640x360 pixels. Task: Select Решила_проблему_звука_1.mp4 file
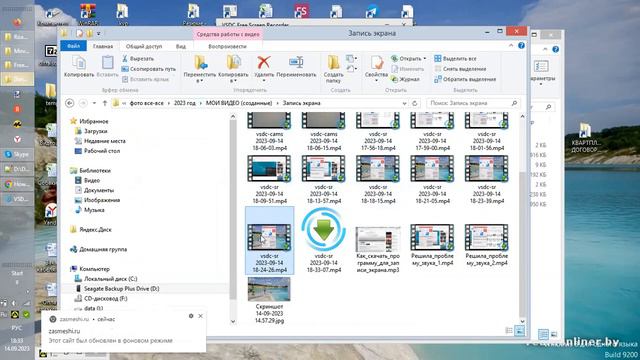(432, 244)
